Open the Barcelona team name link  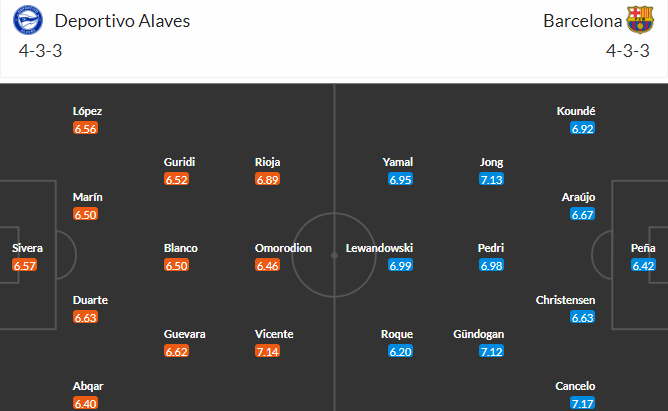(582, 21)
